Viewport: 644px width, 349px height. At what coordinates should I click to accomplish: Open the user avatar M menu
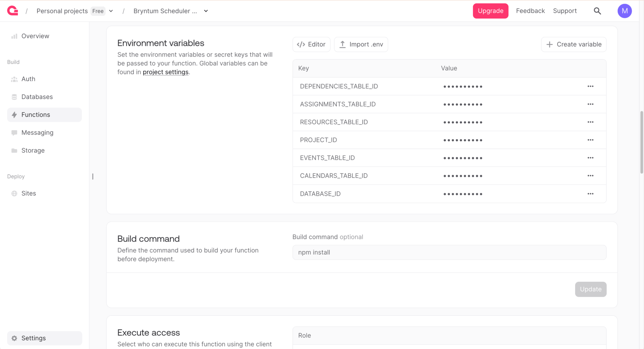click(x=625, y=11)
